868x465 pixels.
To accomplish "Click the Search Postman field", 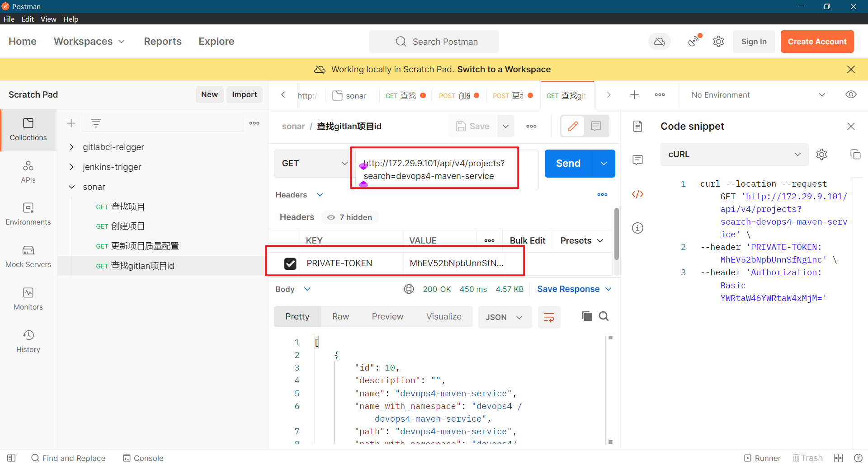I will click(x=434, y=42).
